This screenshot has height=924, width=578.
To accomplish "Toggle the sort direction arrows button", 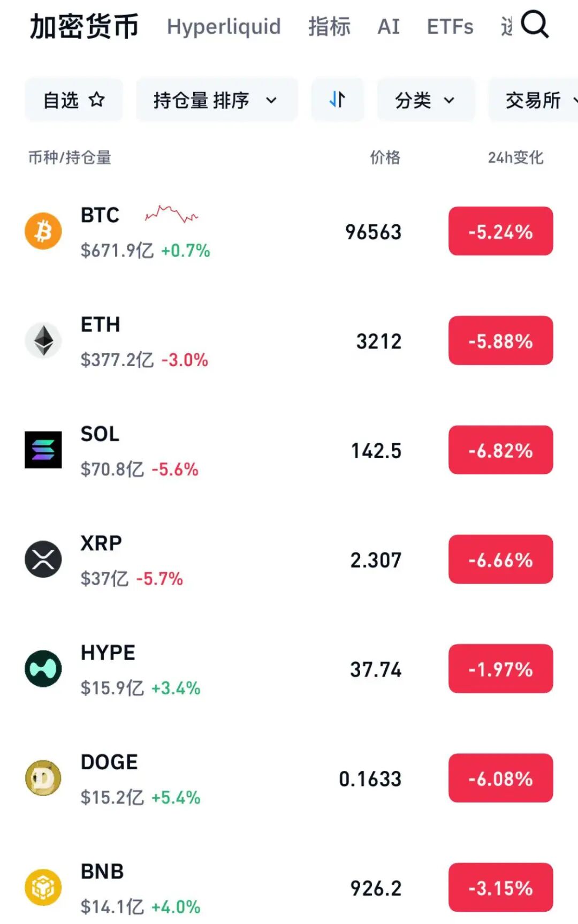I will pyautogui.click(x=337, y=100).
